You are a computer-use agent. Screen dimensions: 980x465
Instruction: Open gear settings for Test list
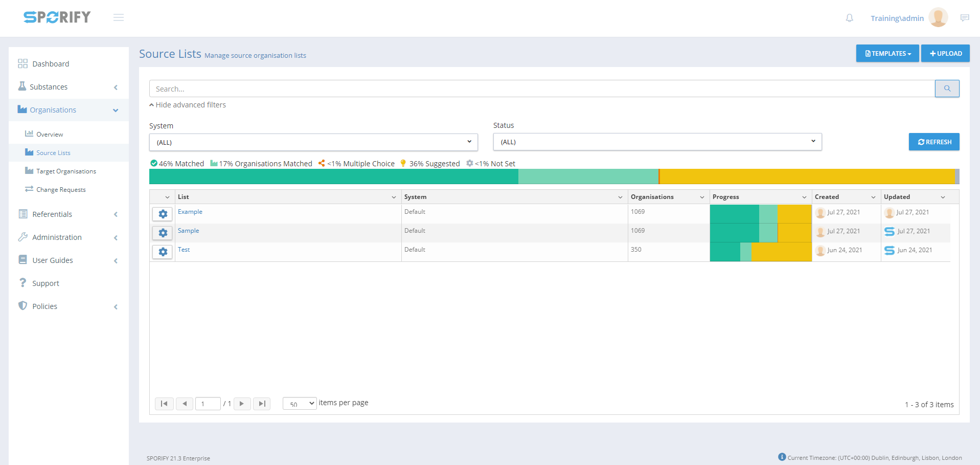pyautogui.click(x=163, y=252)
